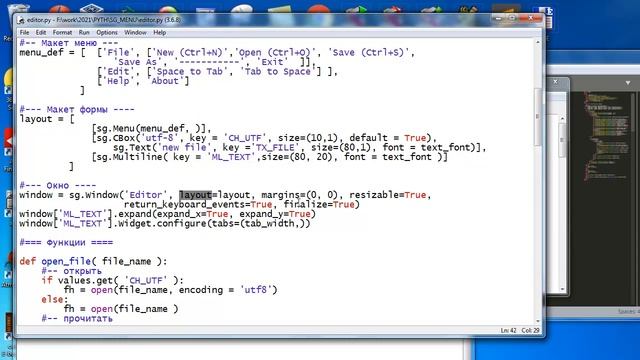
Task: Click the 'Editor' window title string
Action: pyautogui.click(x=146, y=195)
